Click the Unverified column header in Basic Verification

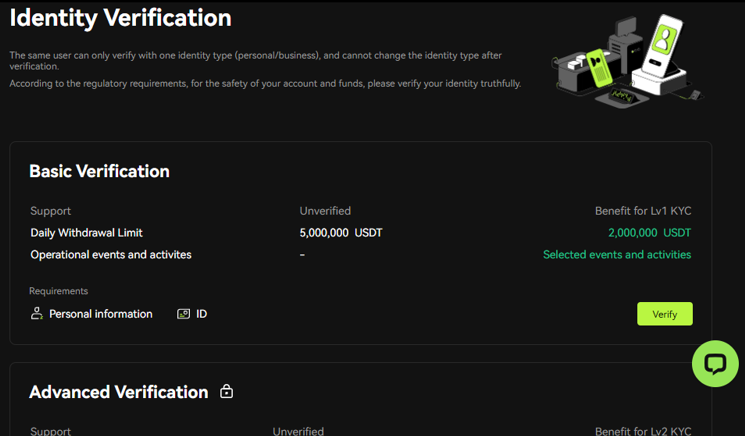(x=325, y=211)
